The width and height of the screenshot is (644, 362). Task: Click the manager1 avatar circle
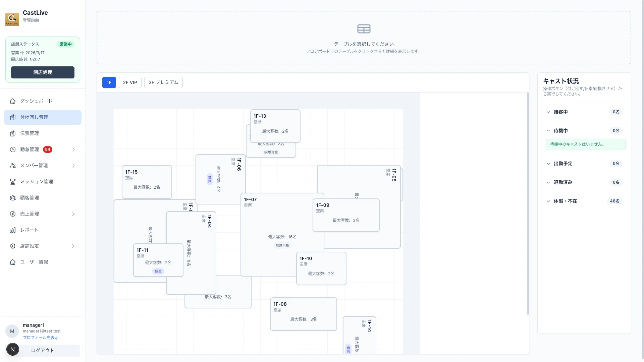[x=12, y=331]
